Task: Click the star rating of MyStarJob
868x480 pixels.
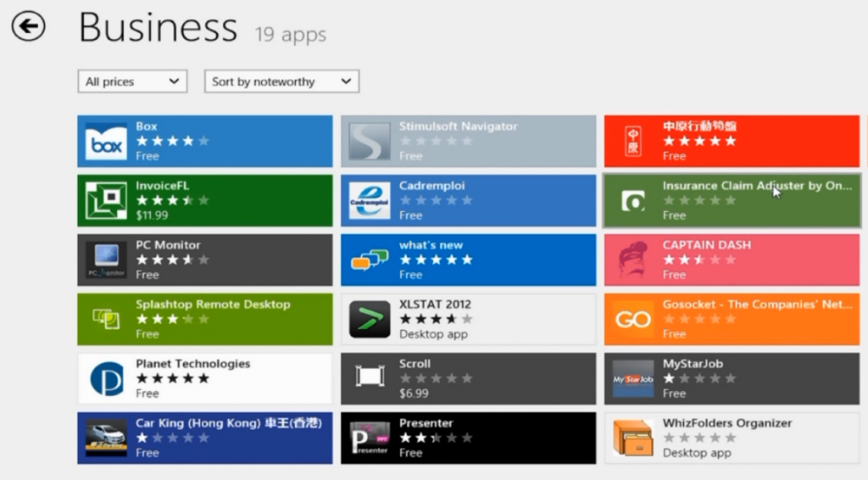Action: (x=699, y=379)
